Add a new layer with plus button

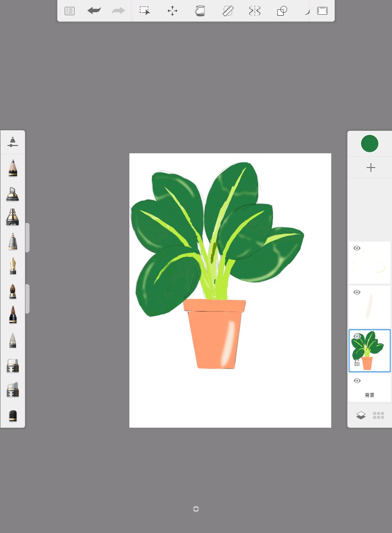(371, 168)
